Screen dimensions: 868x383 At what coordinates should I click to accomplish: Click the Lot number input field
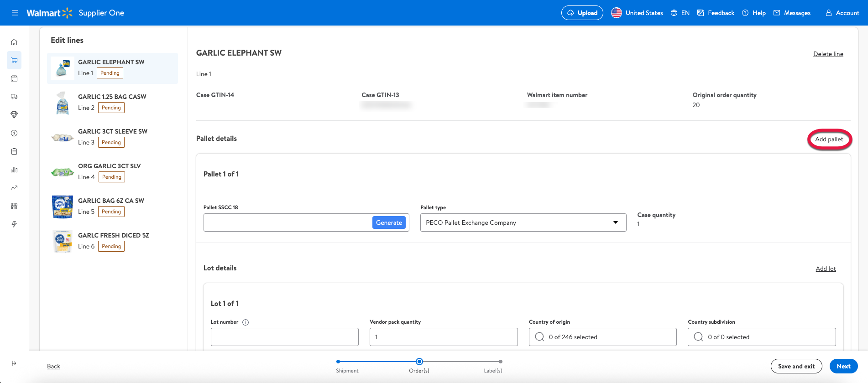coord(284,337)
